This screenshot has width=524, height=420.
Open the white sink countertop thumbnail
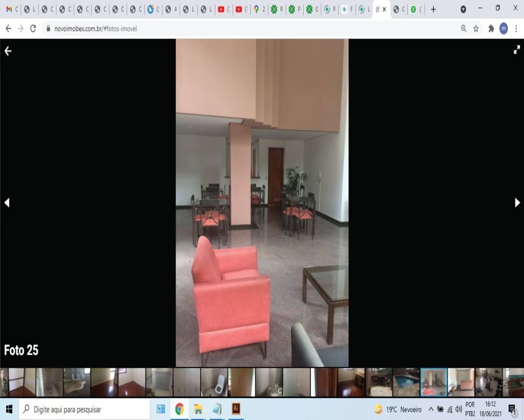click(x=77, y=382)
